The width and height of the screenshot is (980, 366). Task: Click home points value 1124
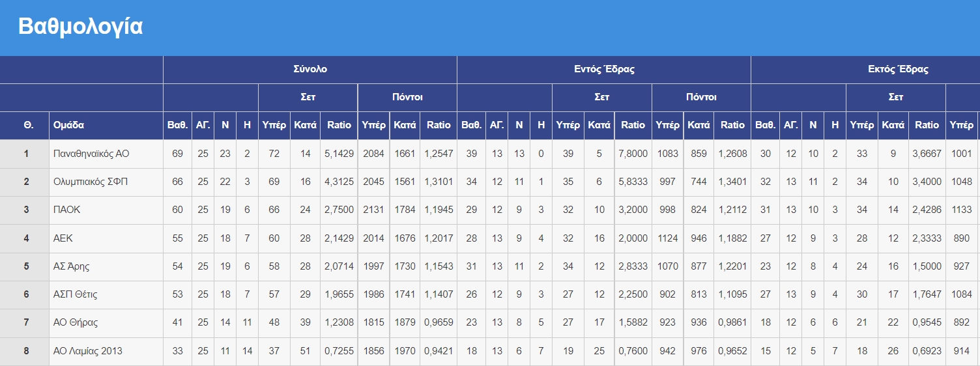667,238
